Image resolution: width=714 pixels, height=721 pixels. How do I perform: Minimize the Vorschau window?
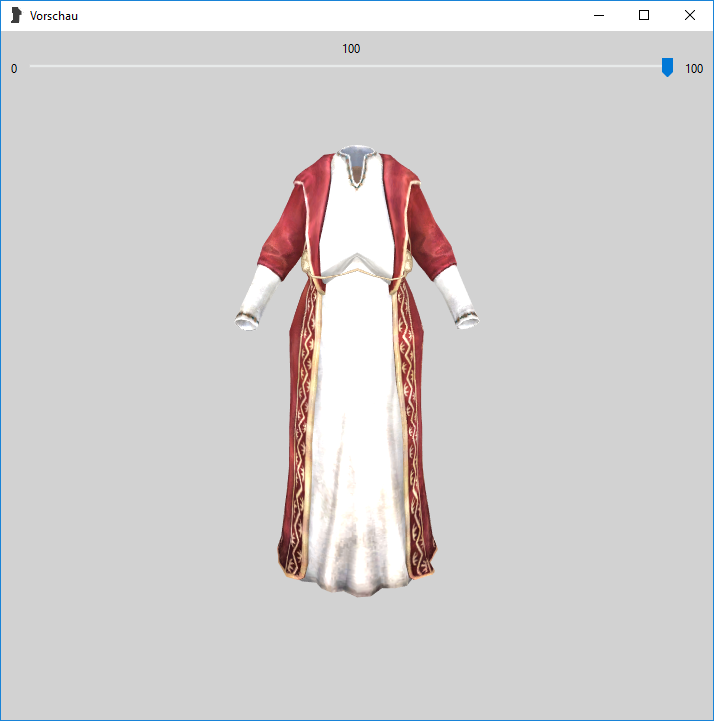[599, 16]
